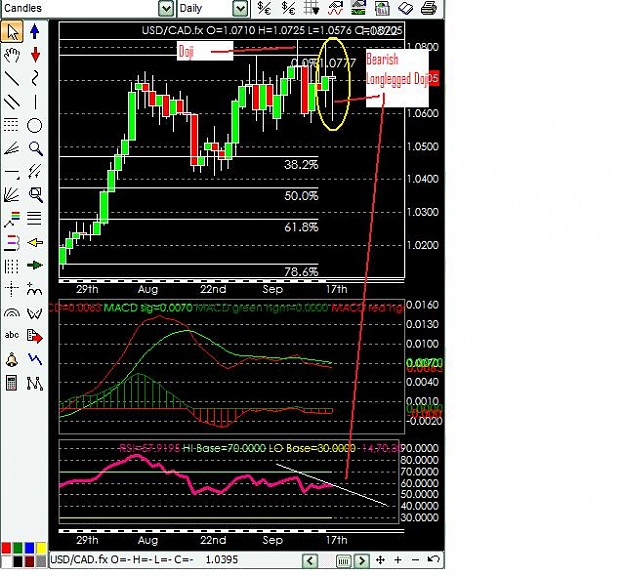Select the Fibonacci fan lines tool
Viewport: 625px width, 576px height.
(x=12, y=149)
